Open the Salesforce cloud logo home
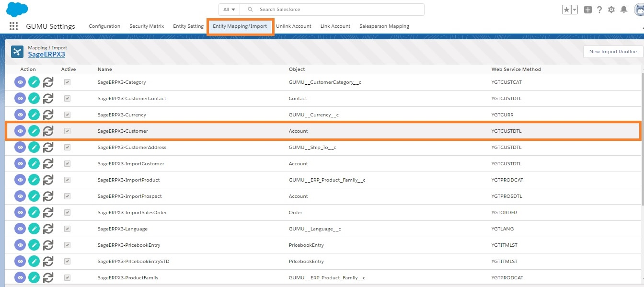The height and width of the screenshot is (287, 644). [17, 9]
